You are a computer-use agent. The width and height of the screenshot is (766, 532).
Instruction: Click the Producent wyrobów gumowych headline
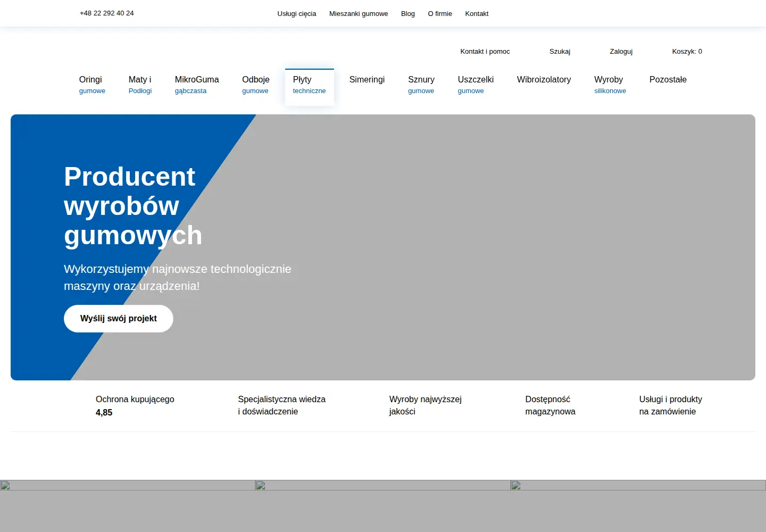(133, 206)
